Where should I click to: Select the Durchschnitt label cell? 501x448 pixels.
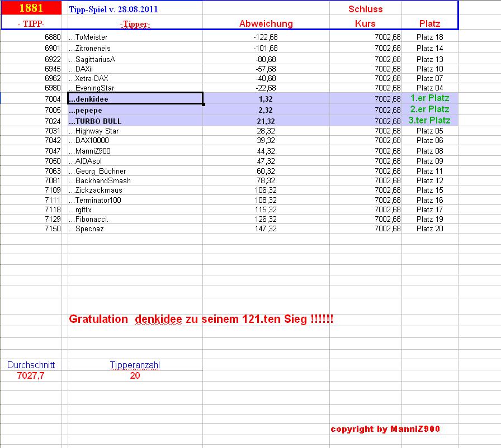(30, 365)
